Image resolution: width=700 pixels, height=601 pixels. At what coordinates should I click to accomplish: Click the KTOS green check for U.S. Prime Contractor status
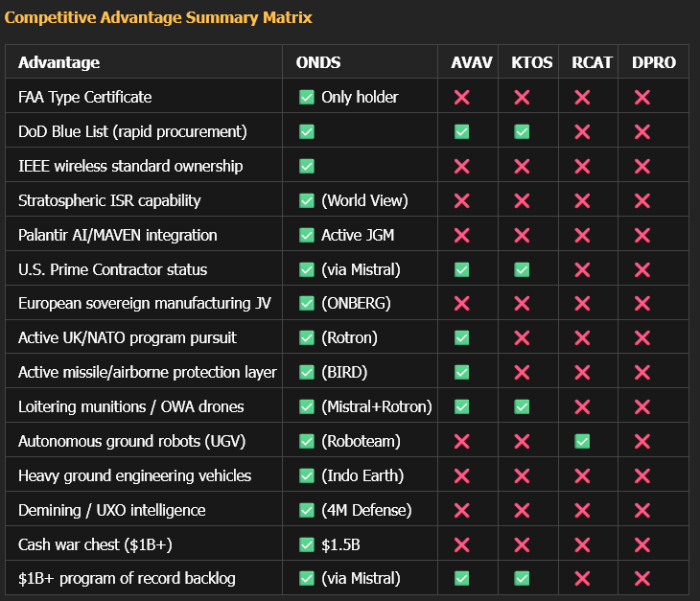click(522, 269)
